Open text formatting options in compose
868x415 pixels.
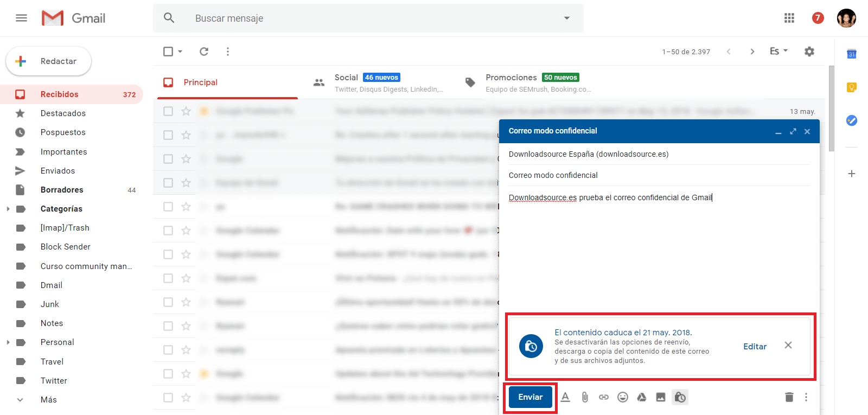pos(565,397)
